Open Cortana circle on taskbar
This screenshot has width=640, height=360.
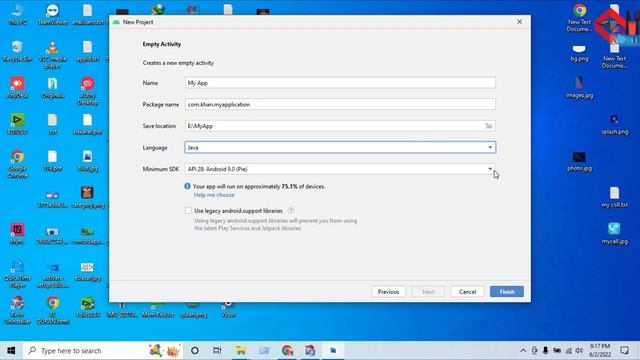click(x=195, y=351)
